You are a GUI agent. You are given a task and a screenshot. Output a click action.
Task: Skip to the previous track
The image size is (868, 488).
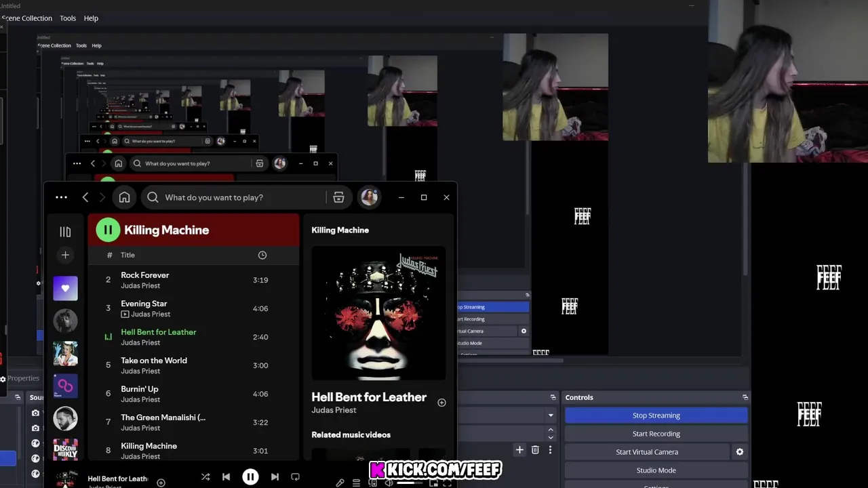click(x=226, y=477)
